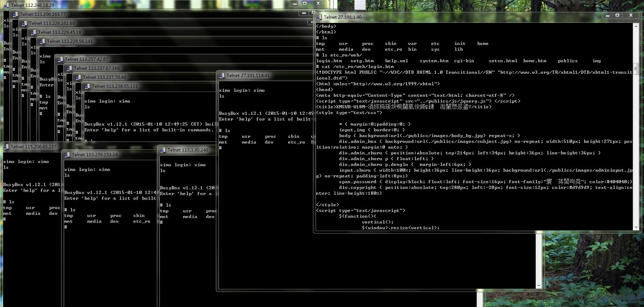Screen dimensions: 644x307
Task: Click the Telnet 113.3.30.240 title text
Action: [x=188, y=150]
